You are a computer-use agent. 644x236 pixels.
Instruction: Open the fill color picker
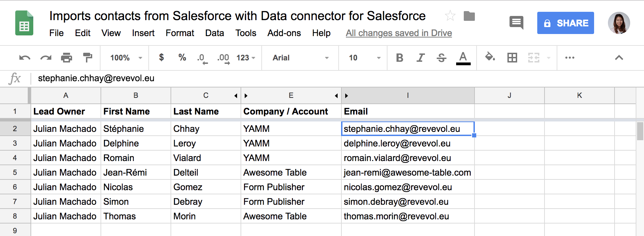[490, 57]
